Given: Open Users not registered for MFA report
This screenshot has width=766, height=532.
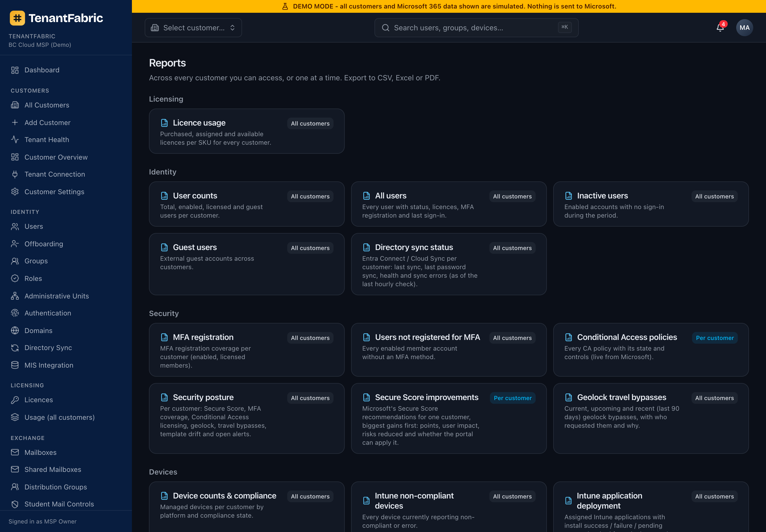Looking at the screenshot, I should [x=449, y=350].
